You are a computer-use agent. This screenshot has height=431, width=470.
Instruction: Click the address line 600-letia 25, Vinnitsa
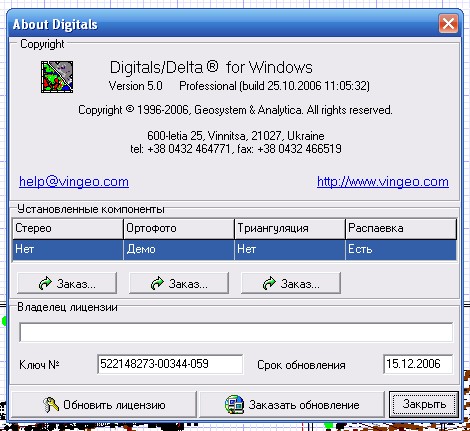pos(236,136)
